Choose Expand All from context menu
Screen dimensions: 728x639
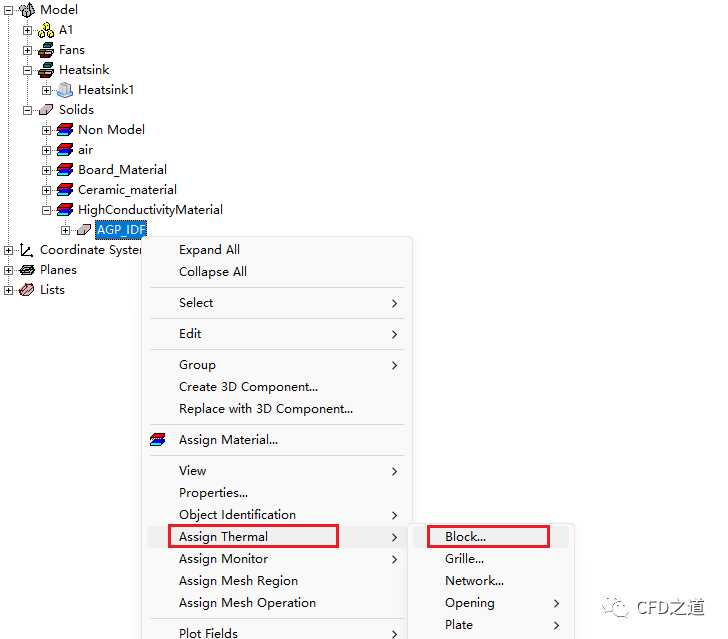tap(277, 250)
